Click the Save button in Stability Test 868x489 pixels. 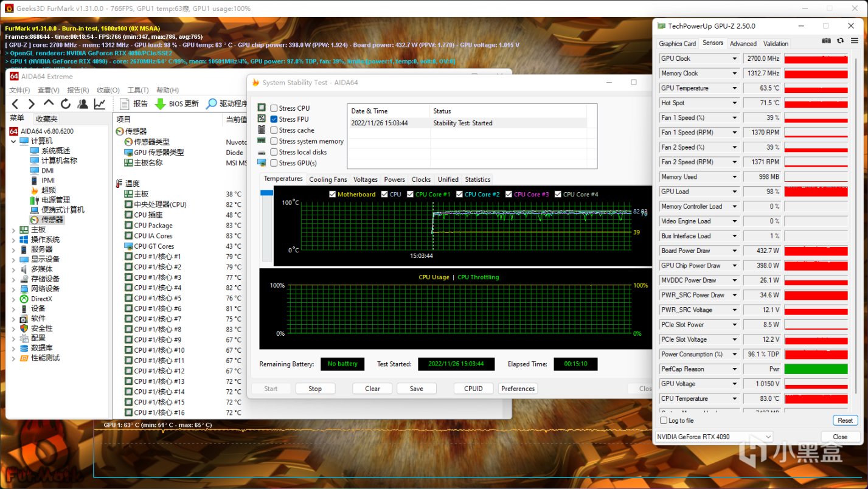pyautogui.click(x=417, y=389)
